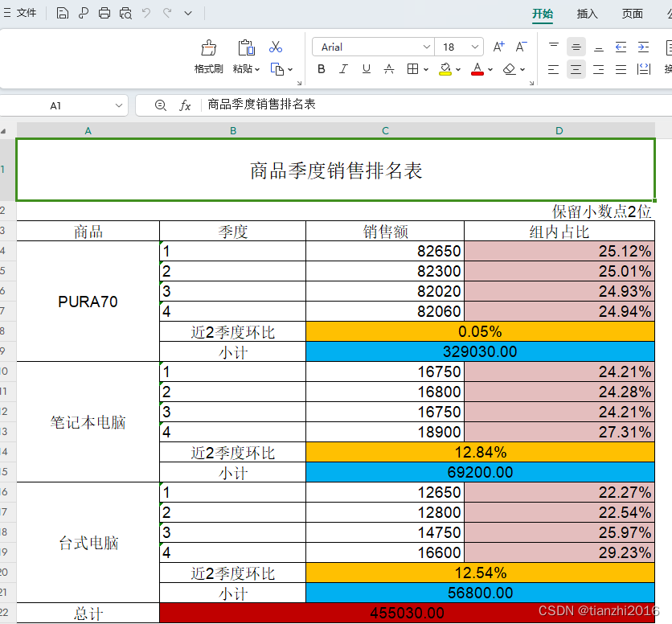Click the Print Preview icon
Image resolution: width=672 pixels, height=624 pixels.
click(124, 13)
